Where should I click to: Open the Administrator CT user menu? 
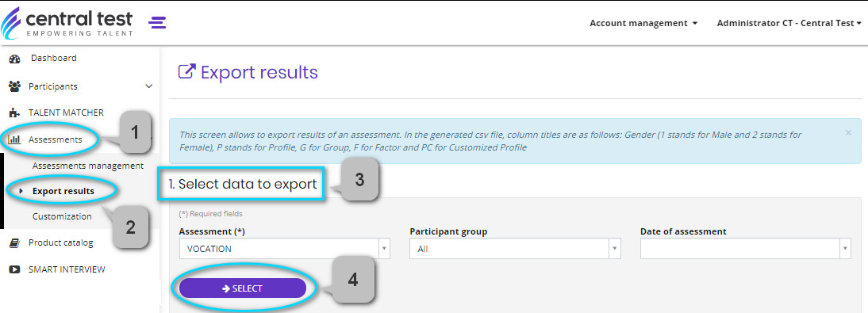point(789,23)
